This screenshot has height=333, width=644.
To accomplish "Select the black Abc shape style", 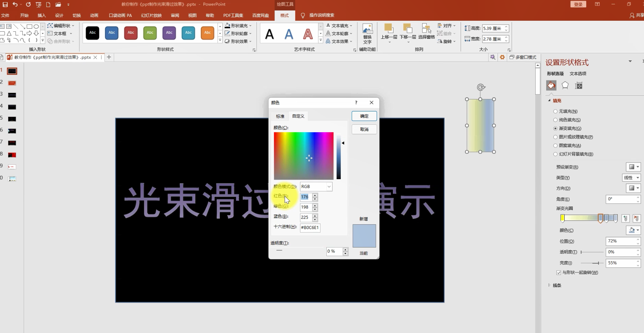I will [x=93, y=33].
